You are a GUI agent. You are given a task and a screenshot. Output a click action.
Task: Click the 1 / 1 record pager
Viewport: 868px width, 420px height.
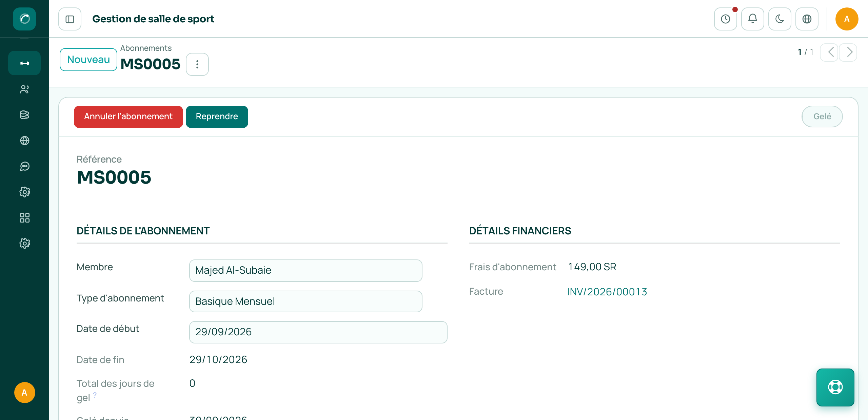(x=806, y=52)
